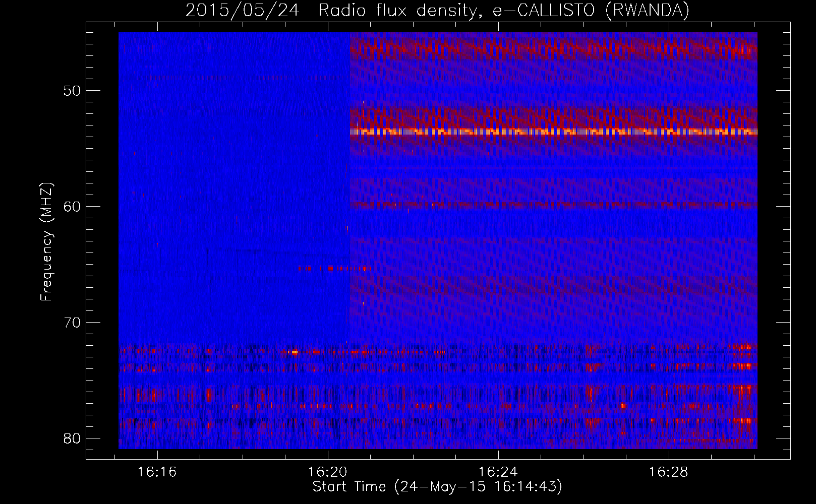Click the 16:20 time tick label
Screen dimensions: 816x504
pyautogui.click(x=328, y=472)
